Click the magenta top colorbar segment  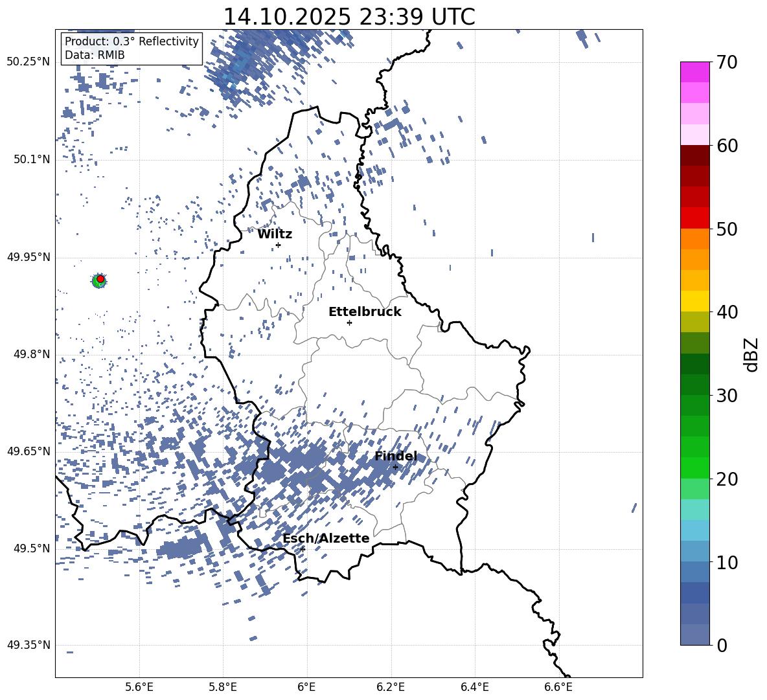694,73
